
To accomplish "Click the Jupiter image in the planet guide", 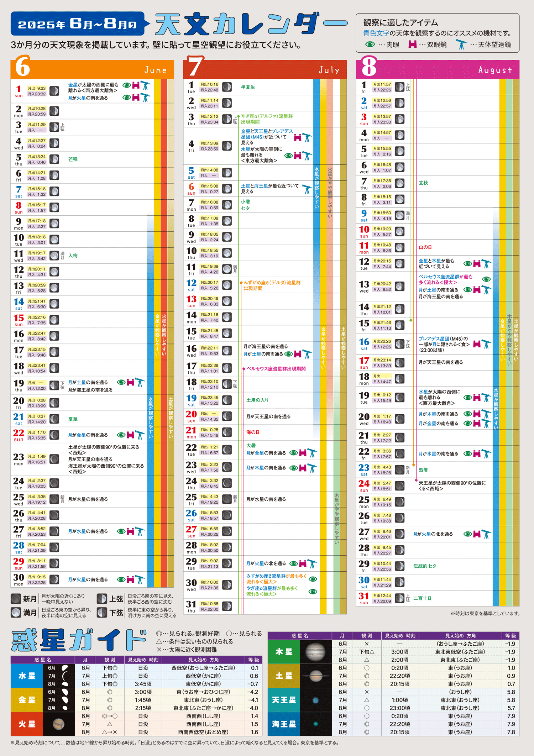I will [x=315, y=652].
